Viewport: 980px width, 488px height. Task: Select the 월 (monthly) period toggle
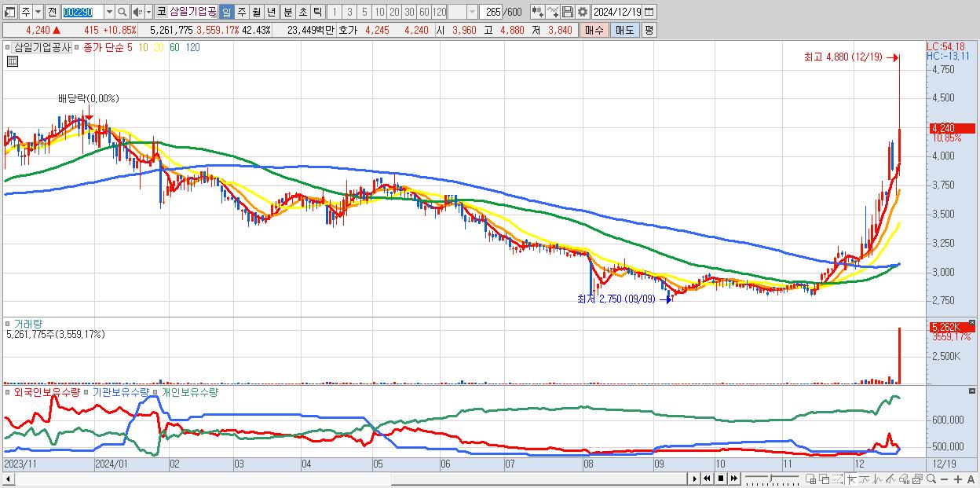tap(256, 12)
